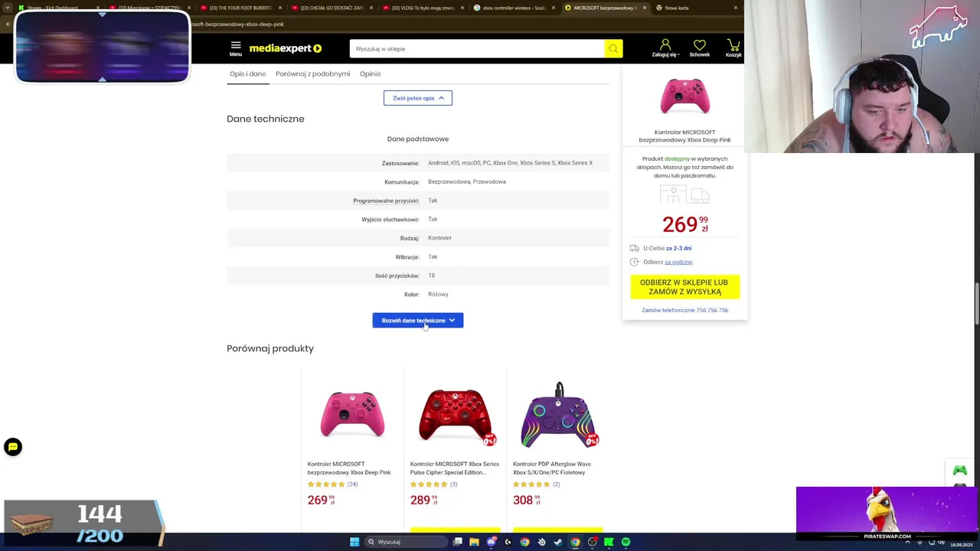Open the chat bubble widget
The height and width of the screenshot is (551, 980).
pyautogui.click(x=13, y=447)
